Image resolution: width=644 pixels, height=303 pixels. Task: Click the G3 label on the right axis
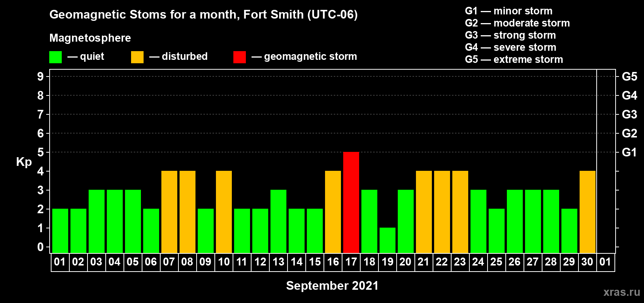629,114
